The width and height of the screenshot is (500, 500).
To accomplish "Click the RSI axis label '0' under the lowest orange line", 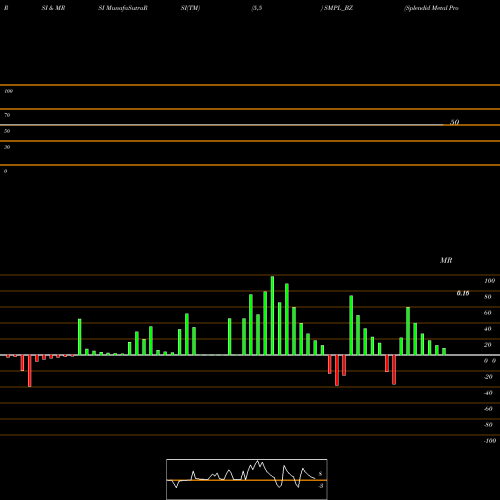I will point(5,171).
